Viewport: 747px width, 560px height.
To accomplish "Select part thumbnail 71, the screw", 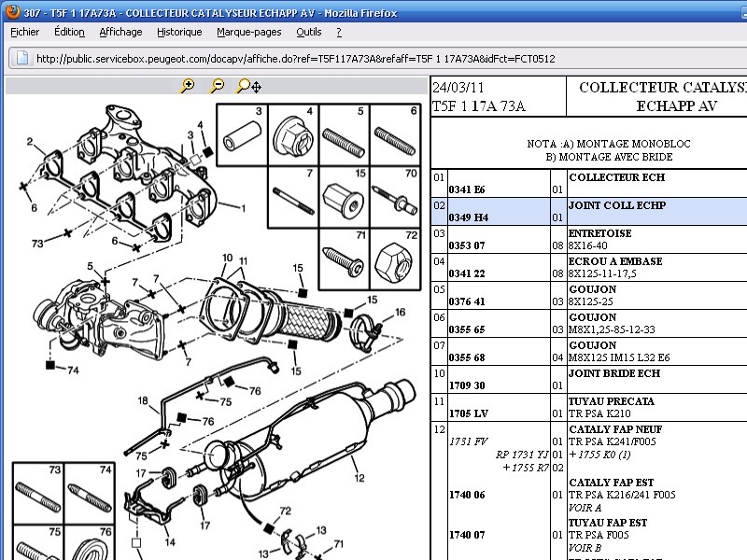I will pos(345,259).
